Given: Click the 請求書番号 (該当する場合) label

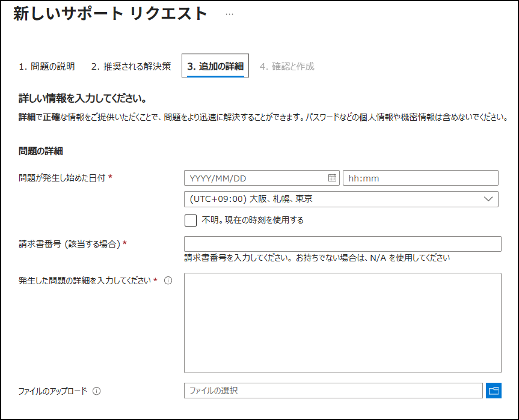Looking at the screenshot, I should [70, 244].
